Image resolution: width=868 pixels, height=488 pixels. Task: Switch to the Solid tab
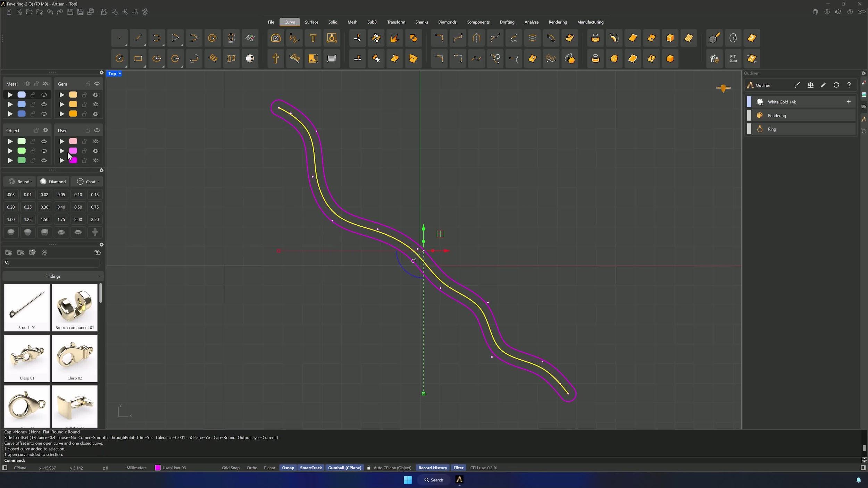[333, 22]
